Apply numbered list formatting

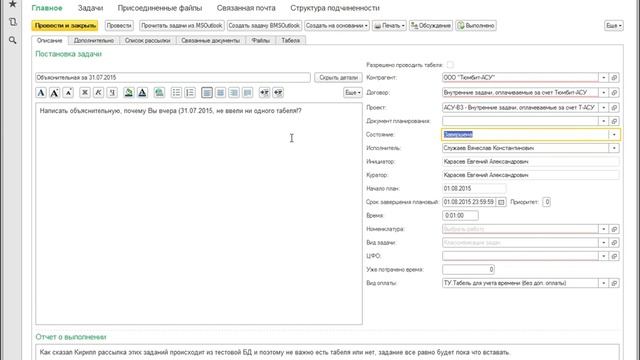190,93
